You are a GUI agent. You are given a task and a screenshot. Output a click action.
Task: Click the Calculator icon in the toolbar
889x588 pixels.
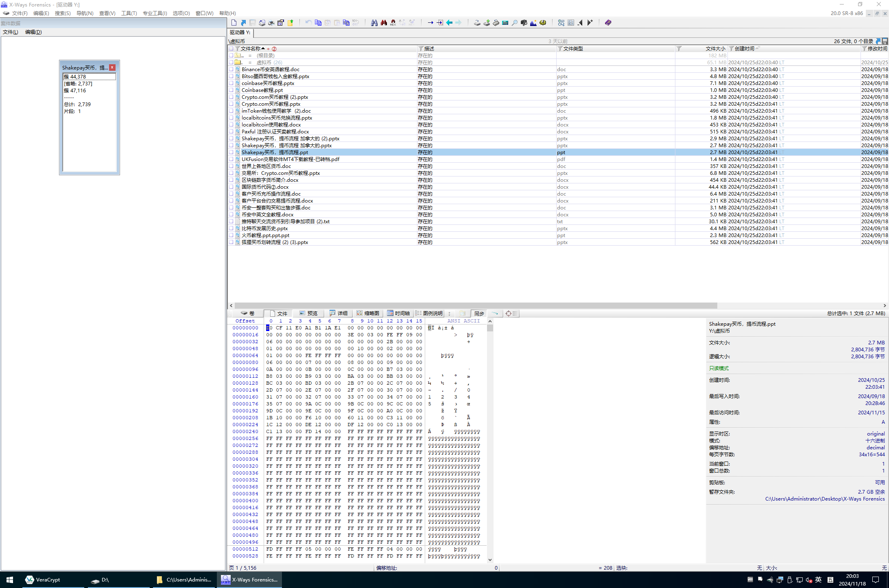click(505, 23)
